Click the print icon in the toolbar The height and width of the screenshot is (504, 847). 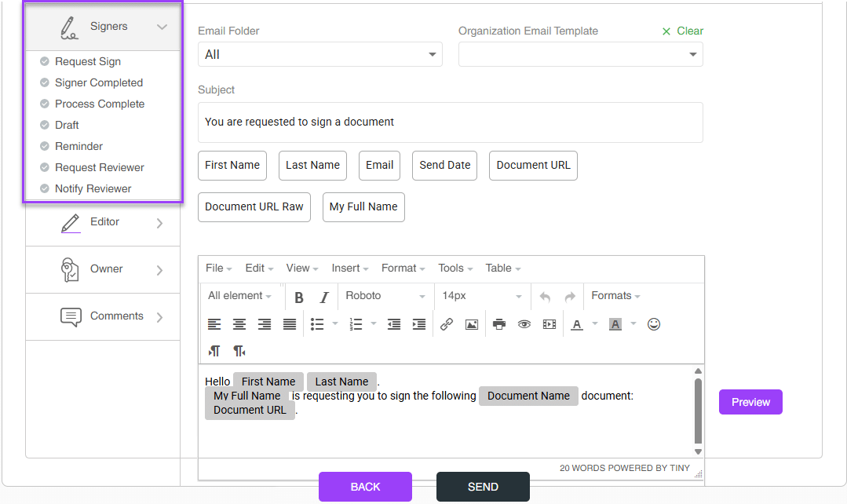point(499,324)
